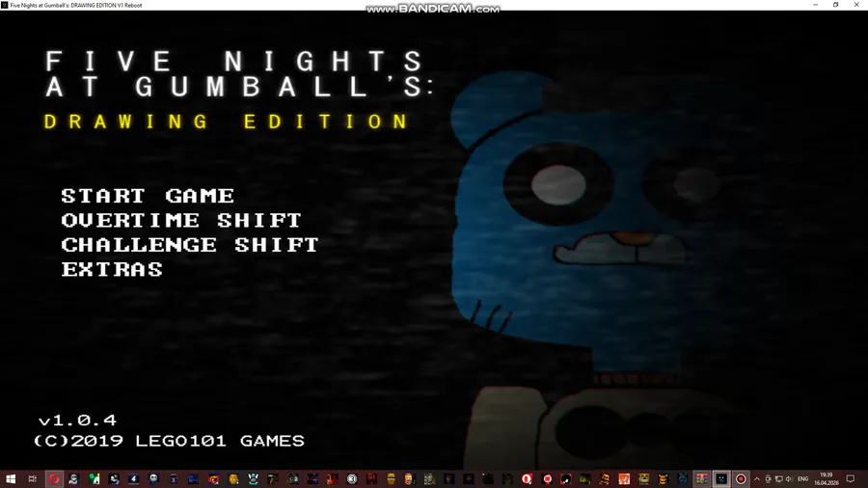Switch to Opera browser in taskbar

[x=54, y=479]
